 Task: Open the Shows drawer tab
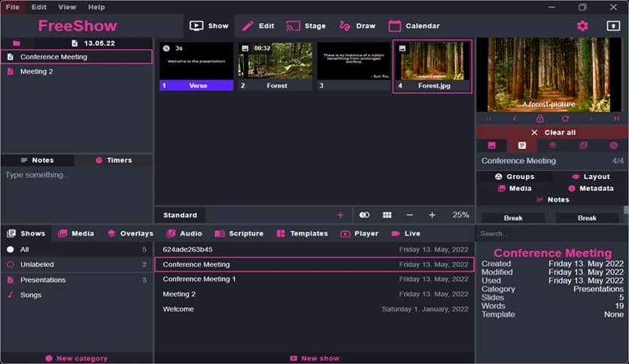coord(26,234)
